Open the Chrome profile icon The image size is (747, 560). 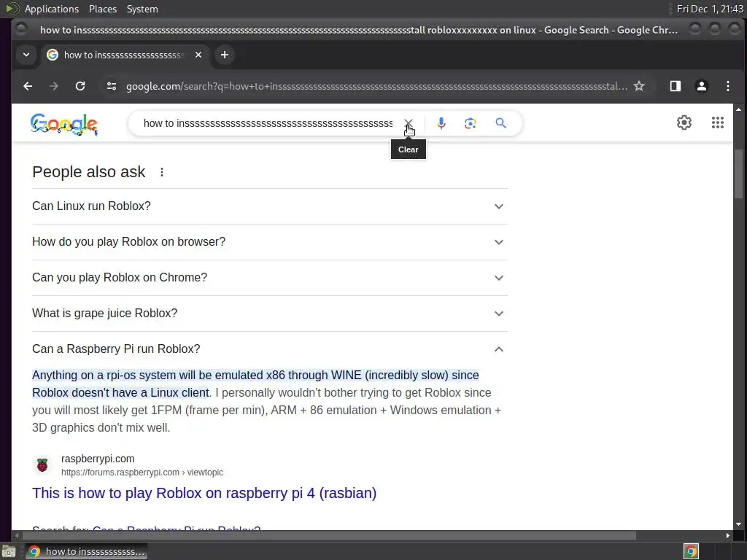point(701,86)
